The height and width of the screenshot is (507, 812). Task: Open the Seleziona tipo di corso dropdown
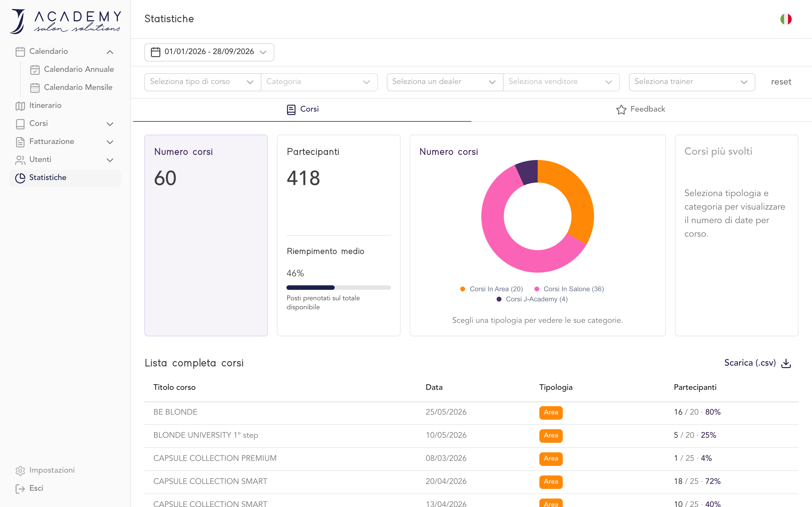coord(203,82)
